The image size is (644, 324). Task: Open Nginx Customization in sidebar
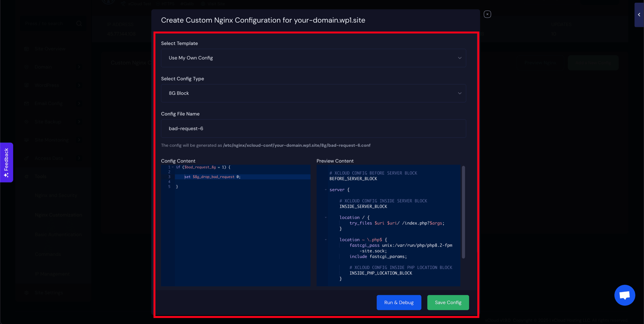58,215
